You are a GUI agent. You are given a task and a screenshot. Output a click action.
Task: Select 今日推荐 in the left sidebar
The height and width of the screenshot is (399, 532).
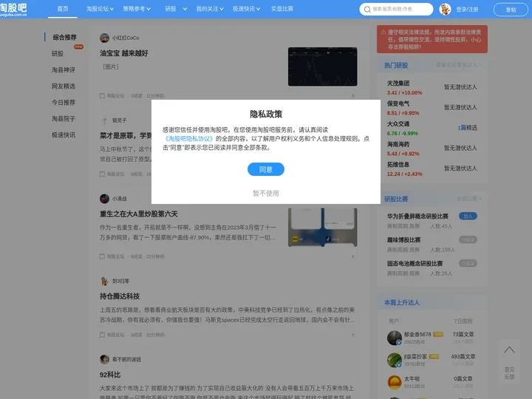64,103
